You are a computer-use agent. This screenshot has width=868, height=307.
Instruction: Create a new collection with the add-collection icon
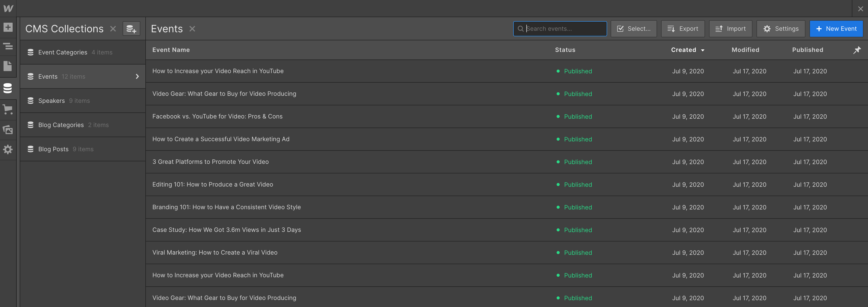pos(131,29)
